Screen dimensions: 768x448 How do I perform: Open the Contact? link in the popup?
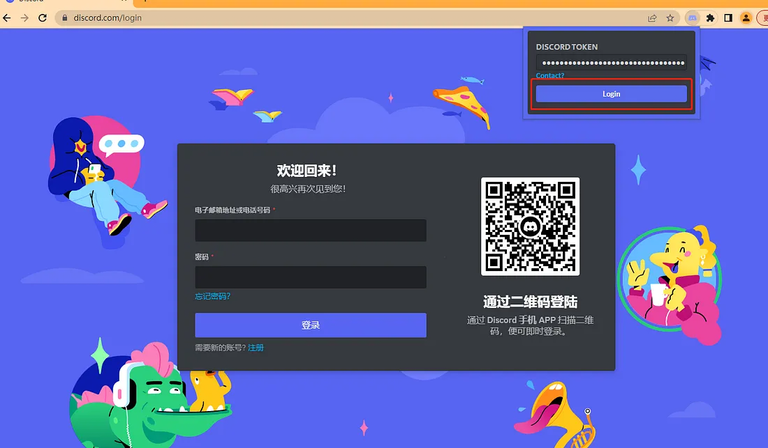coord(550,76)
